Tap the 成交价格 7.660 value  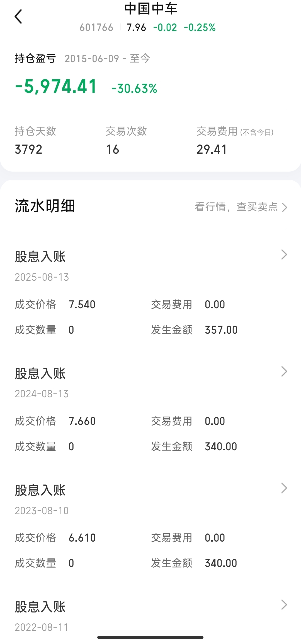point(82,421)
